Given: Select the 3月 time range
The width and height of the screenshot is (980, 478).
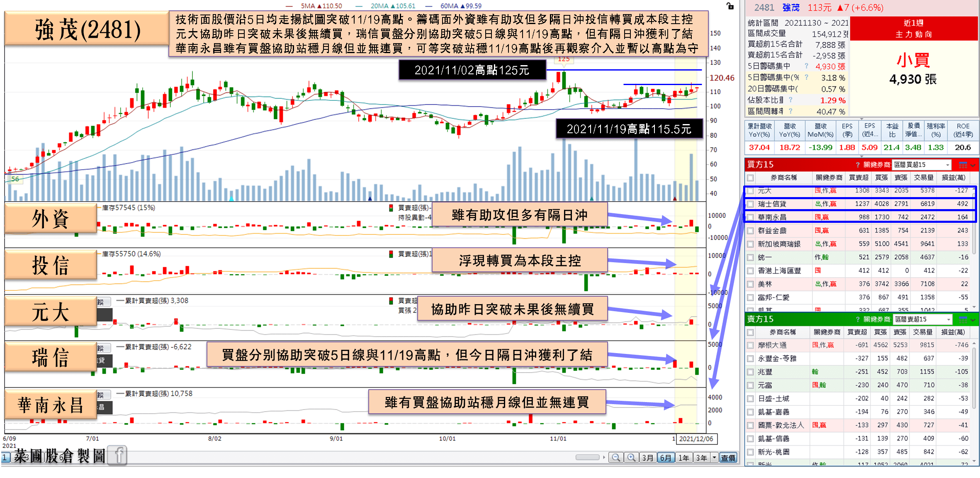Looking at the screenshot, I should [648, 458].
